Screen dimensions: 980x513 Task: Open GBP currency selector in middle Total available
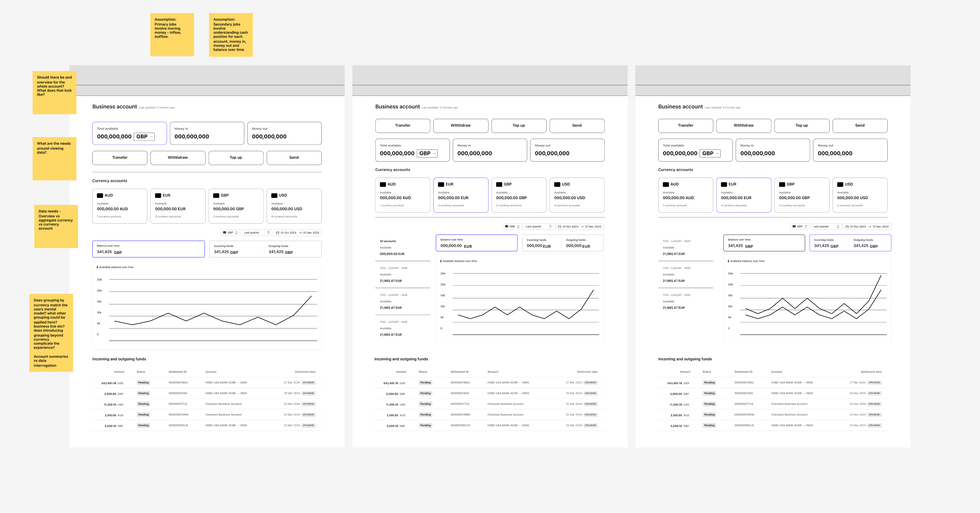tap(427, 153)
